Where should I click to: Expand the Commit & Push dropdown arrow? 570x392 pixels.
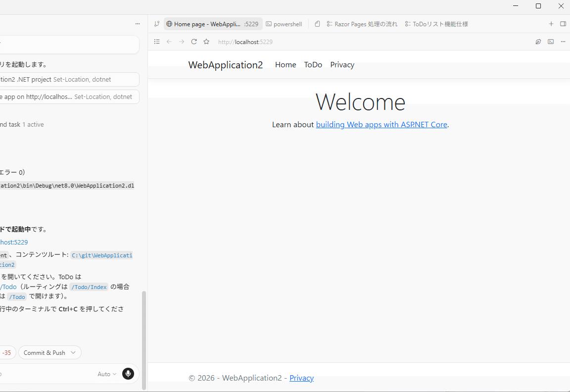[x=73, y=352]
